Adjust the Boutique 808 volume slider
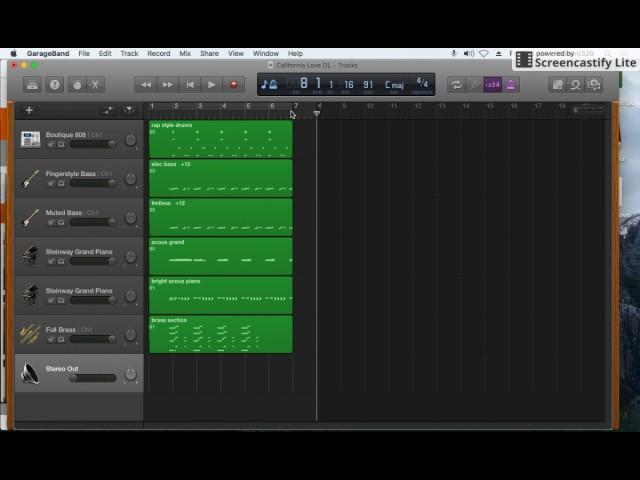This screenshot has height=480, width=640. 93,144
